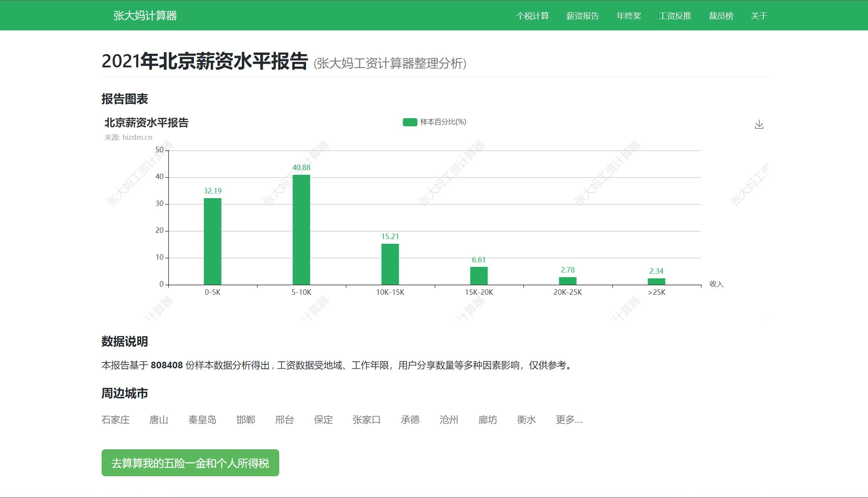Open the 廊坊 city salary report
This screenshot has height=498, width=868.
coord(488,420)
